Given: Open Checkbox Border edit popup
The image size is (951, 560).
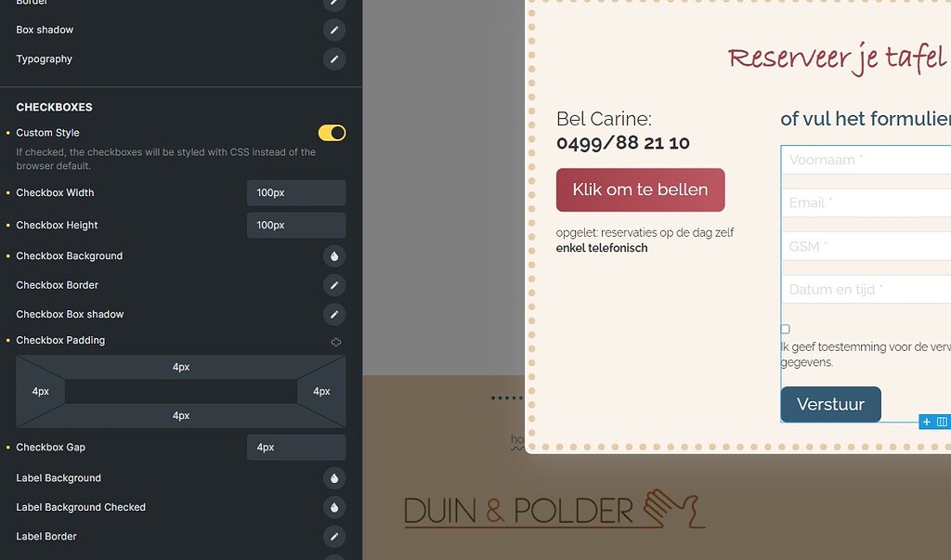Looking at the screenshot, I should click(333, 285).
